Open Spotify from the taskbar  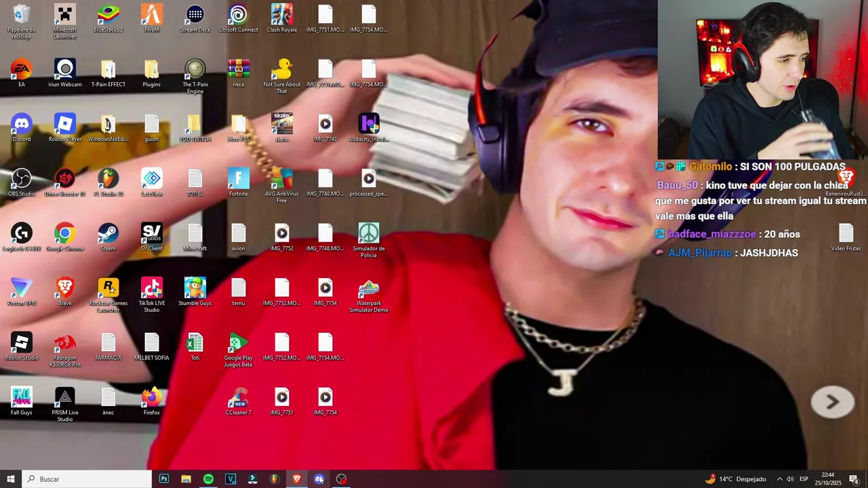pos(208,479)
